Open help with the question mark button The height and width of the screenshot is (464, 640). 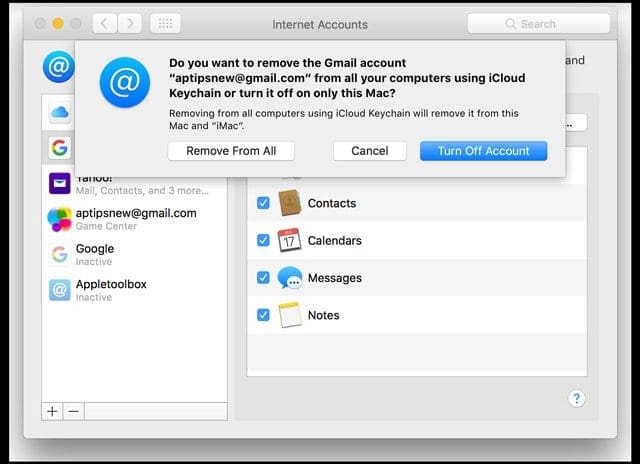[x=576, y=398]
